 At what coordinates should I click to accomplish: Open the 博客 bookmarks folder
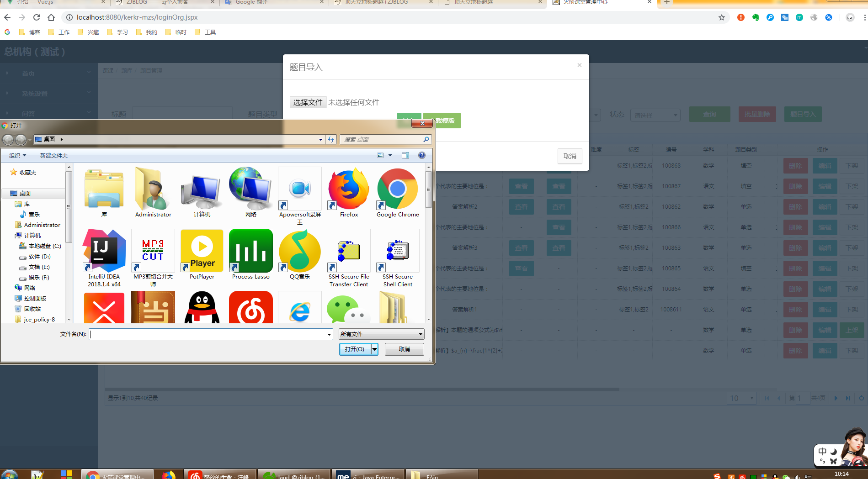coord(30,32)
